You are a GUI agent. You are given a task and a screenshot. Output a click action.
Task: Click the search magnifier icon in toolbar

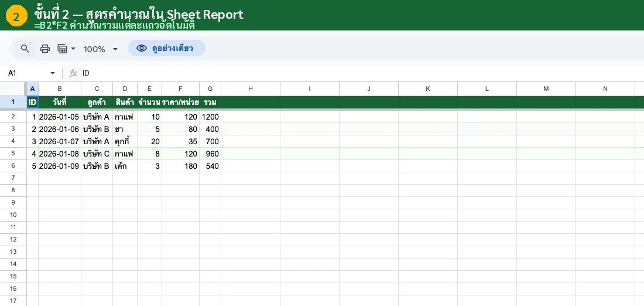point(25,49)
